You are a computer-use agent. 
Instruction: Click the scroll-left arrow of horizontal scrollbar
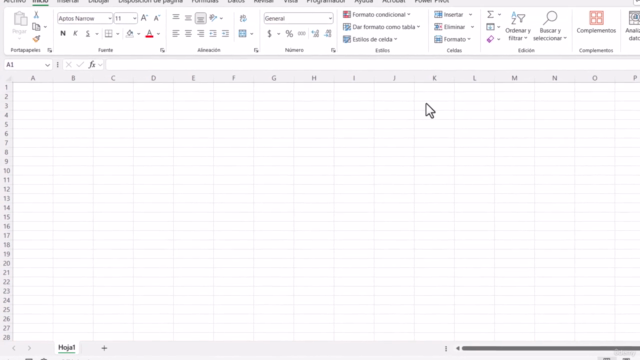coord(458,348)
